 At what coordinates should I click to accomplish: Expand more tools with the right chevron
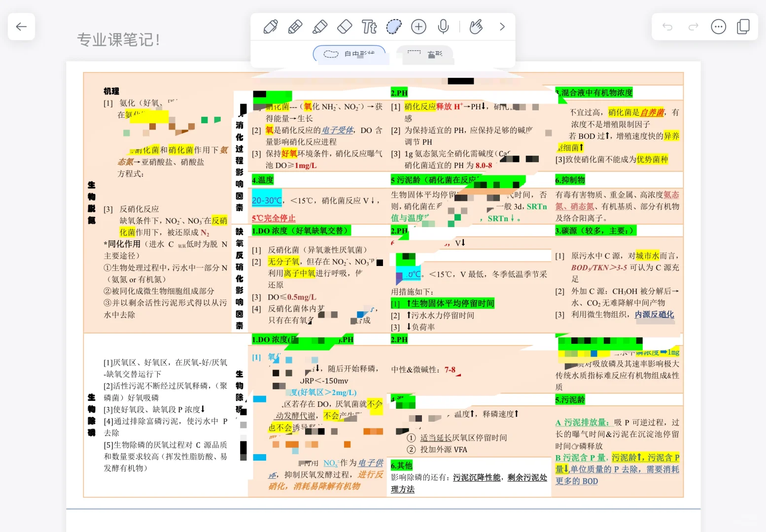(x=502, y=27)
